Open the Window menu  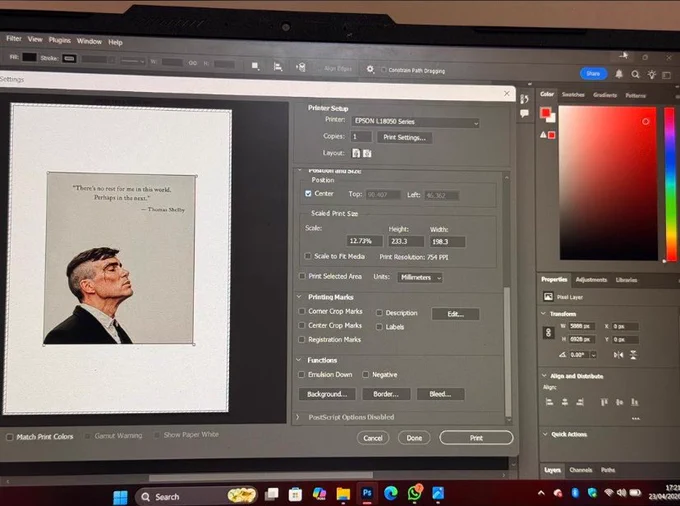tap(89, 41)
